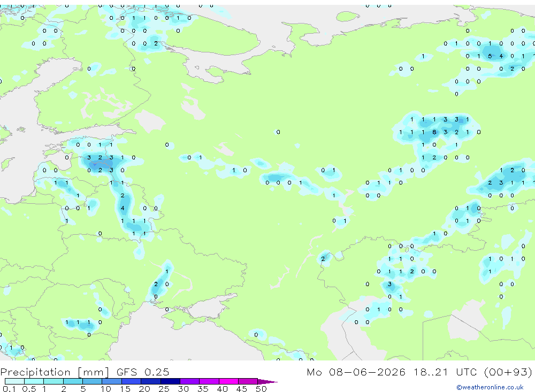Open the weatheronline.co.uk copyright link
Image resolution: width=535 pixels, height=392 pixels.
tap(490, 387)
